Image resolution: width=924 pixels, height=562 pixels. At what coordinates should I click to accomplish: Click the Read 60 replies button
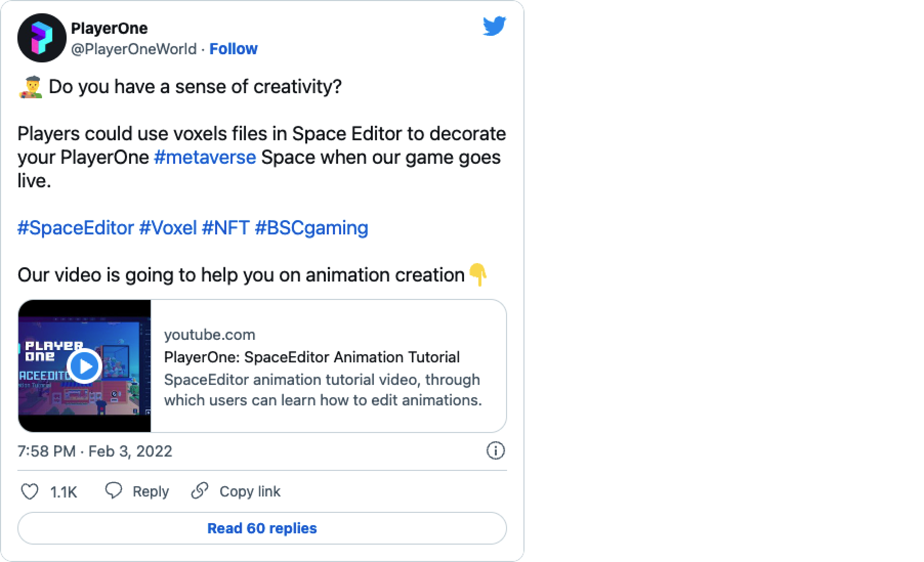[262, 528]
